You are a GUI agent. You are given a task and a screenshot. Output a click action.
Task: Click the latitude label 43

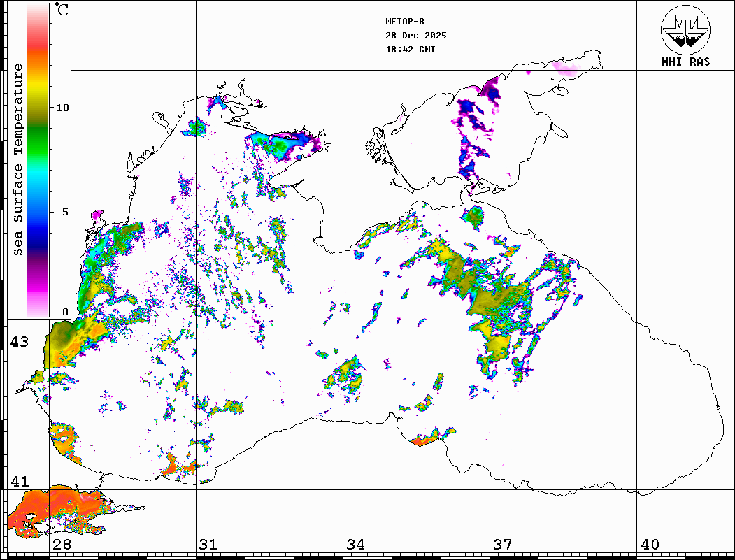[x=19, y=343]
